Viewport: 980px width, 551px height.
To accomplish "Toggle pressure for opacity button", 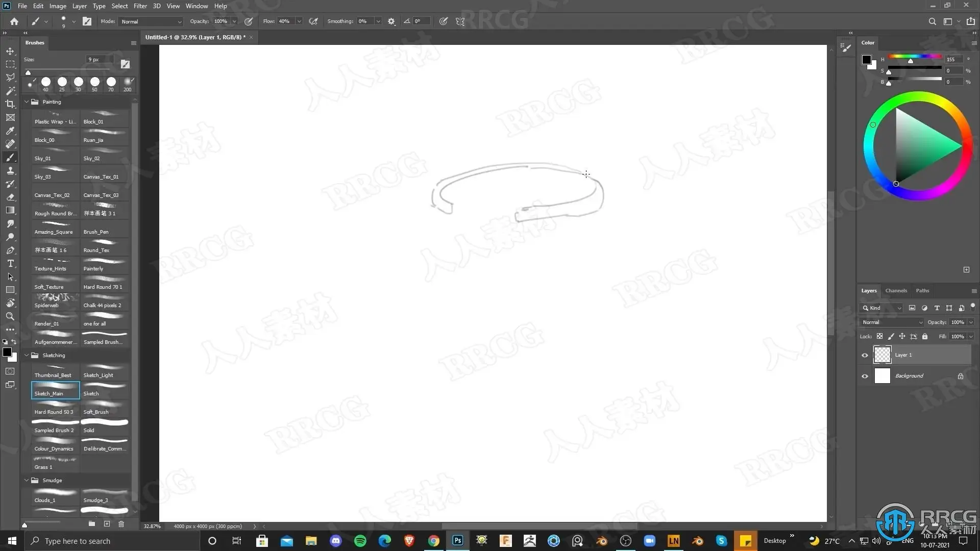I will [249, 21].
